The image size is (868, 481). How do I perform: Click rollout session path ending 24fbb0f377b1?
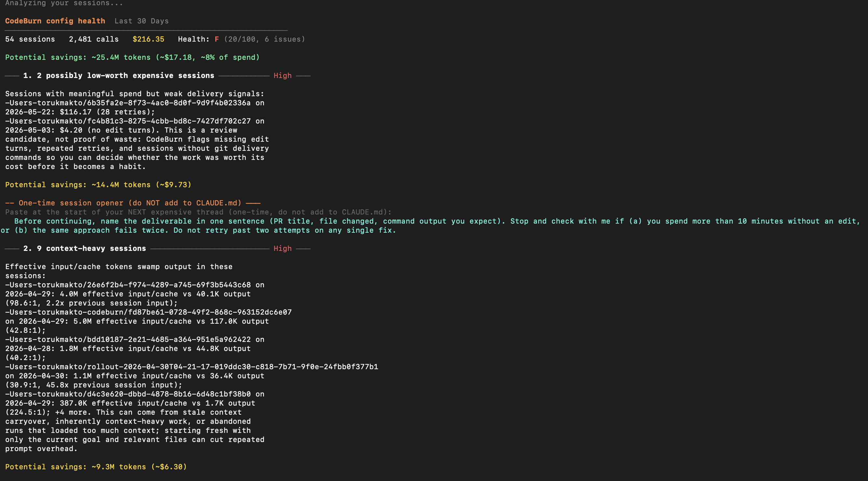(x=191, y=367)
